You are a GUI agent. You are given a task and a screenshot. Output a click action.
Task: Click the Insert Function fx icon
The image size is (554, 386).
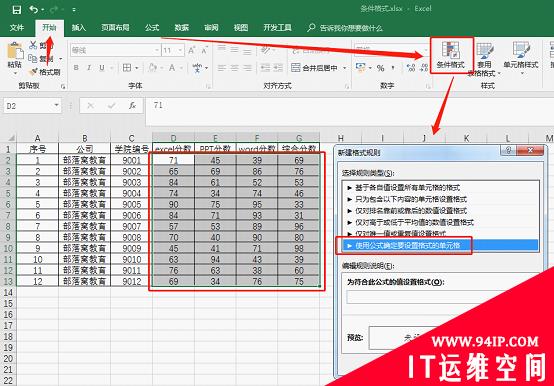point(132,105)
